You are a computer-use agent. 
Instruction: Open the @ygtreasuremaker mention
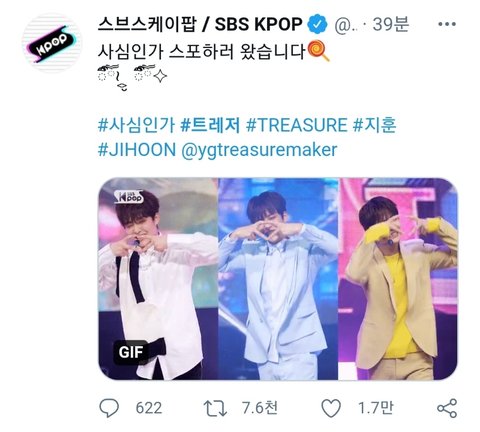259,151
